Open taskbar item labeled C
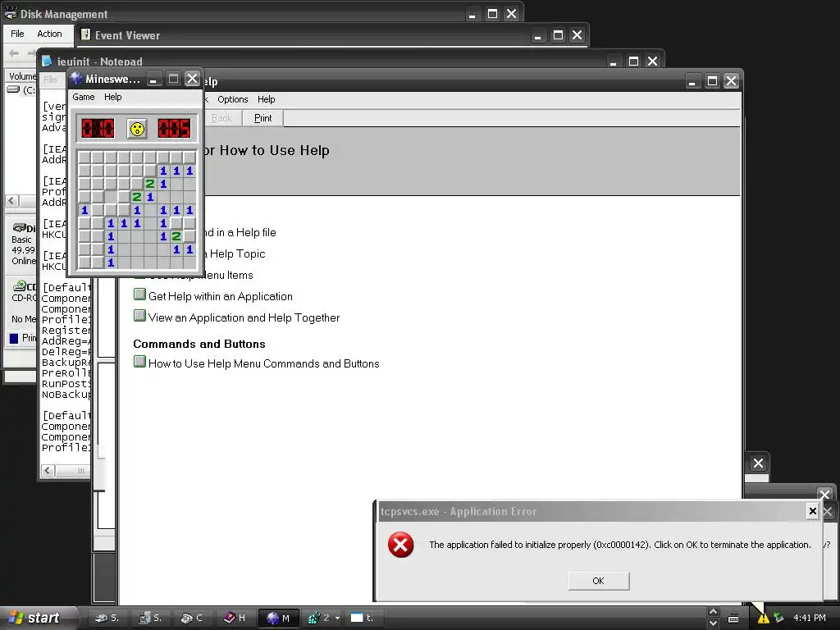The width and height of the screenshot is (840, 630). pos(191,618)
